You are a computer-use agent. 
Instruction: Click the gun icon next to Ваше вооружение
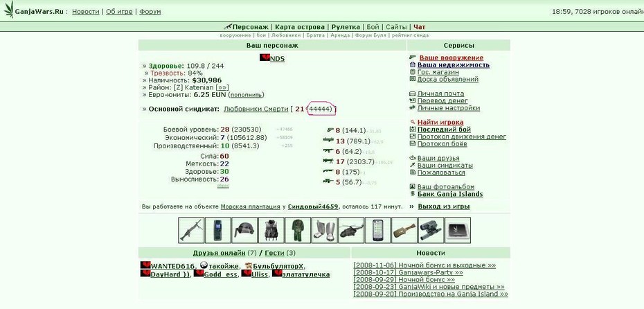pyautogui.click(x=413, y=58)
